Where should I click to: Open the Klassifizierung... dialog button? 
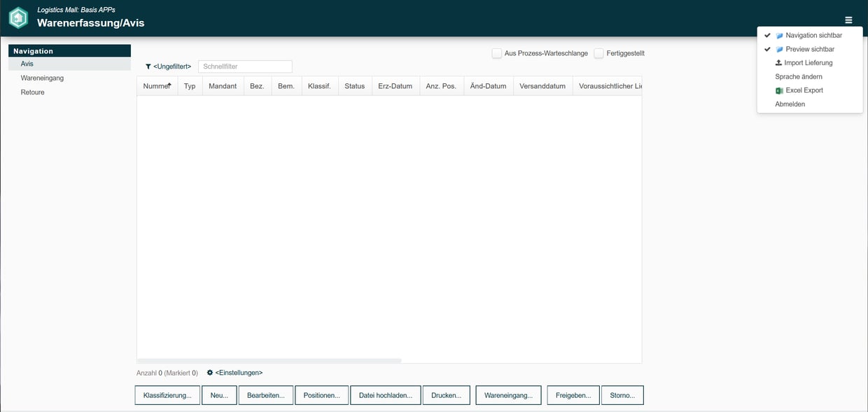click(x=167, y=395)
